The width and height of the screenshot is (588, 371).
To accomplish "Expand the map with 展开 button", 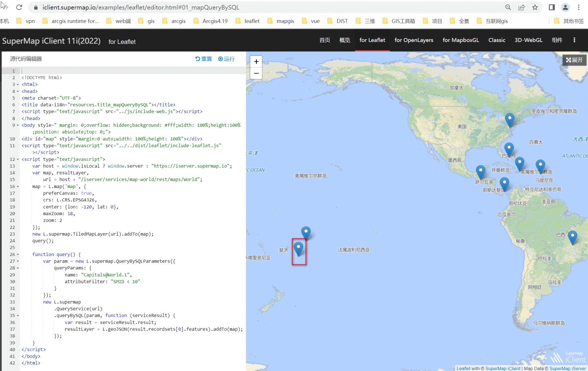I will (x=574, y=60).
